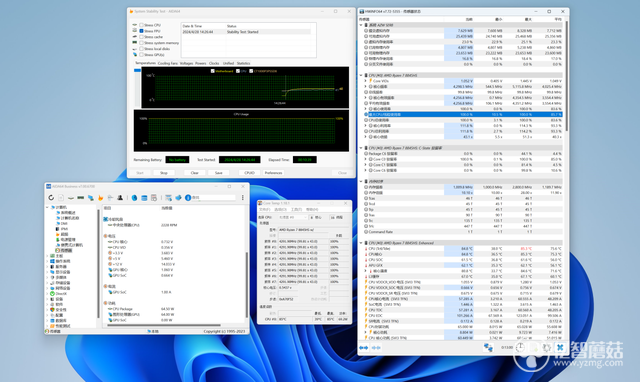Expand the Core VIDs sensor row
Viewport: 640px width, 382px height.
coord(365,81)
